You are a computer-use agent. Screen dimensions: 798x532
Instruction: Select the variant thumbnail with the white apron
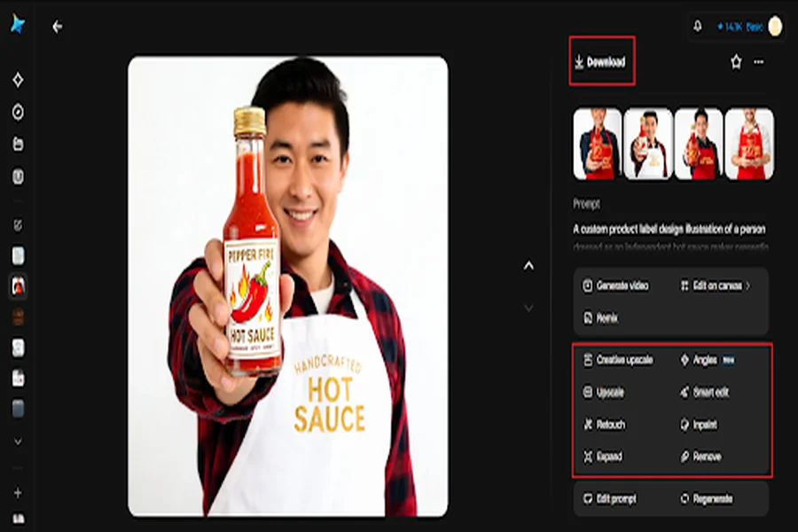[x=648, y=144]
